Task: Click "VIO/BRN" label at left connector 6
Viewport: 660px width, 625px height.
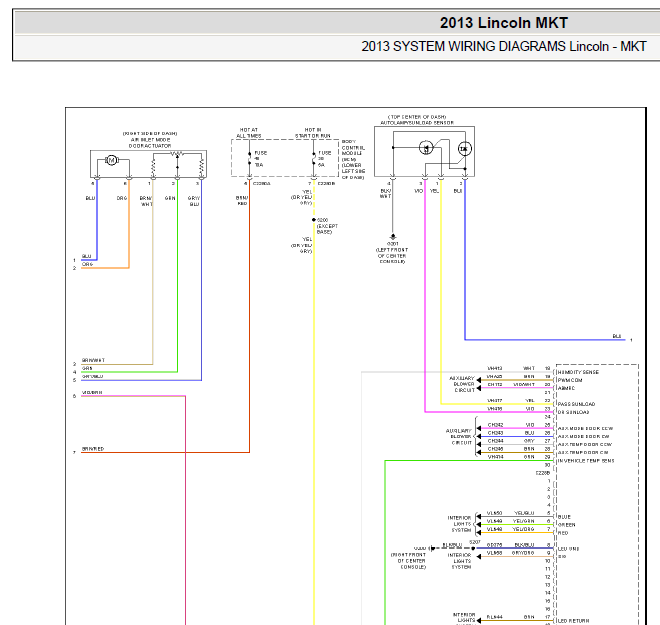Action: 92,393
